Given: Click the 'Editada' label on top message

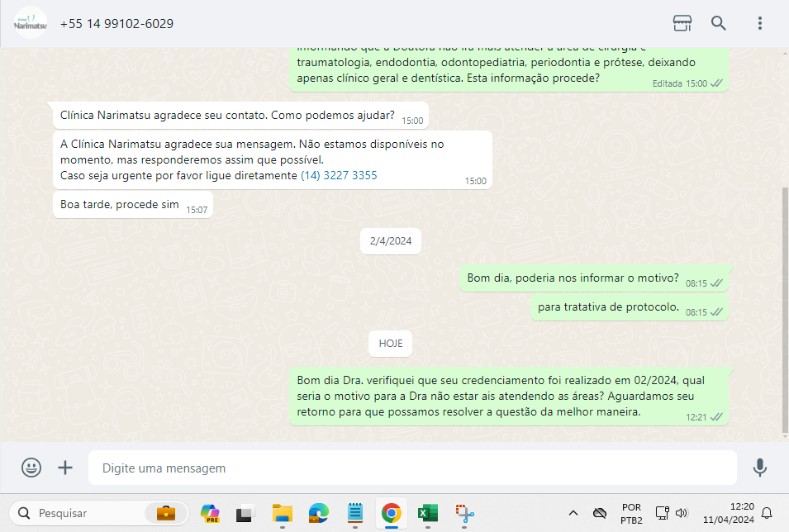Looking at the screenshot, I should coord(668,83).
